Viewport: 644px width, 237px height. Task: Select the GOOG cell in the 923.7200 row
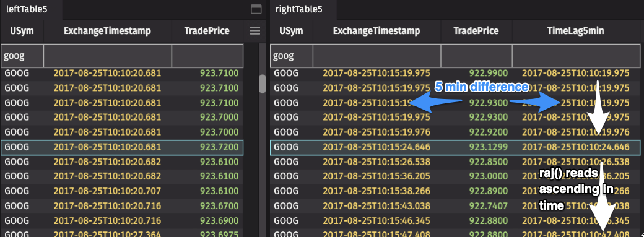point(17,147)
